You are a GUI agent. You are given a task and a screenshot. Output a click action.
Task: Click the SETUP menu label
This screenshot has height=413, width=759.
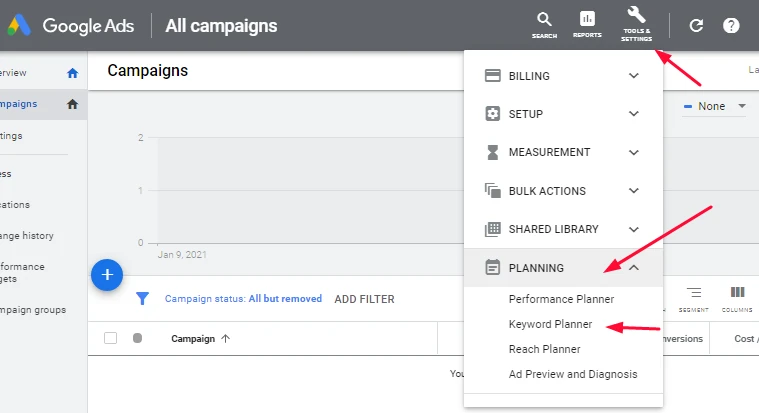click(x=526, y=114)
